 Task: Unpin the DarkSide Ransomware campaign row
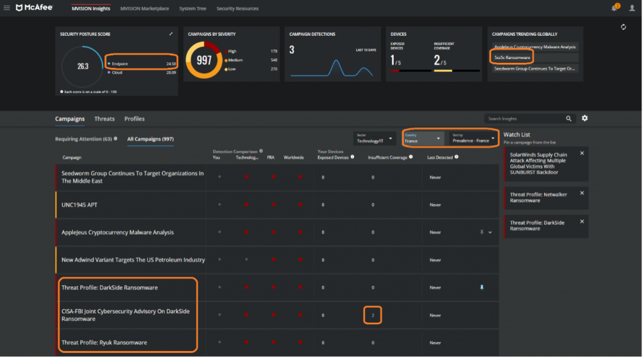pyautogui.click(x=482, y=288)
